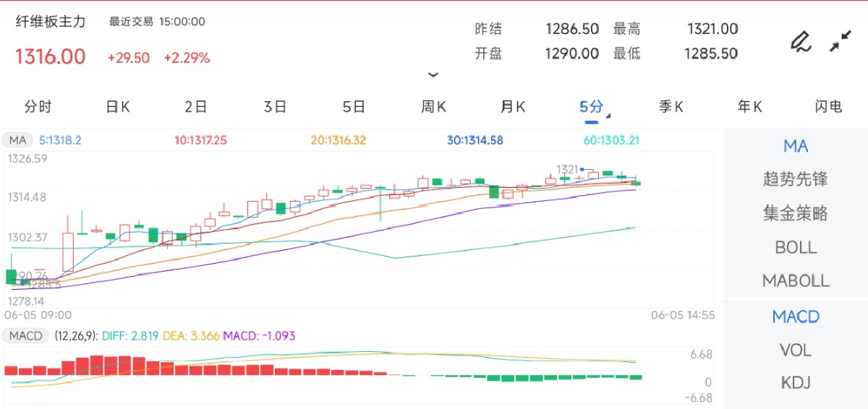
Task: Click the MA5 value 5:1318.2
Action: pos(60,140)
